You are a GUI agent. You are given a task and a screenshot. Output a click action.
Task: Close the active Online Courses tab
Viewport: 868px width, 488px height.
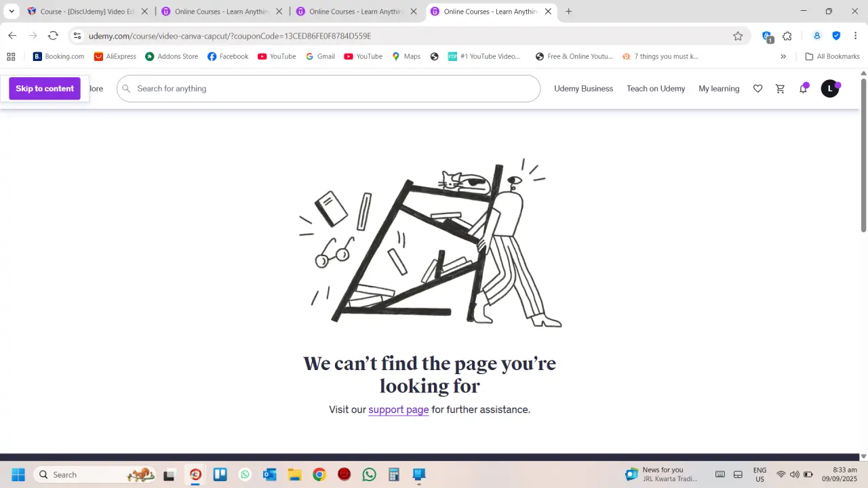548,12
